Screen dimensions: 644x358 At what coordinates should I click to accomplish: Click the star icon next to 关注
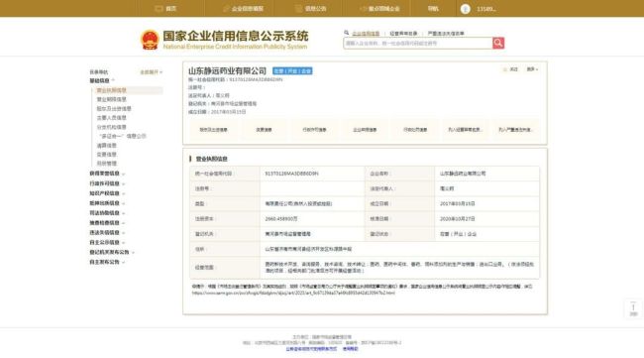tap(505, 69)
